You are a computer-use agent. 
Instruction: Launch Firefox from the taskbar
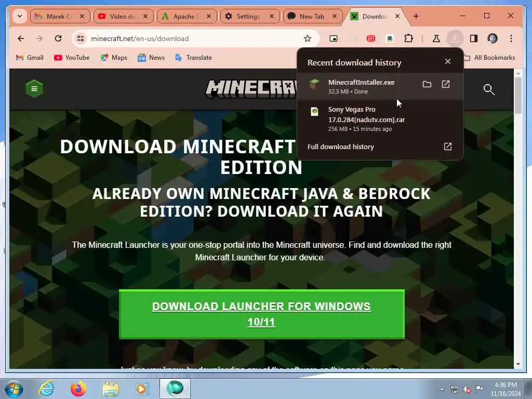click(78, 389)
